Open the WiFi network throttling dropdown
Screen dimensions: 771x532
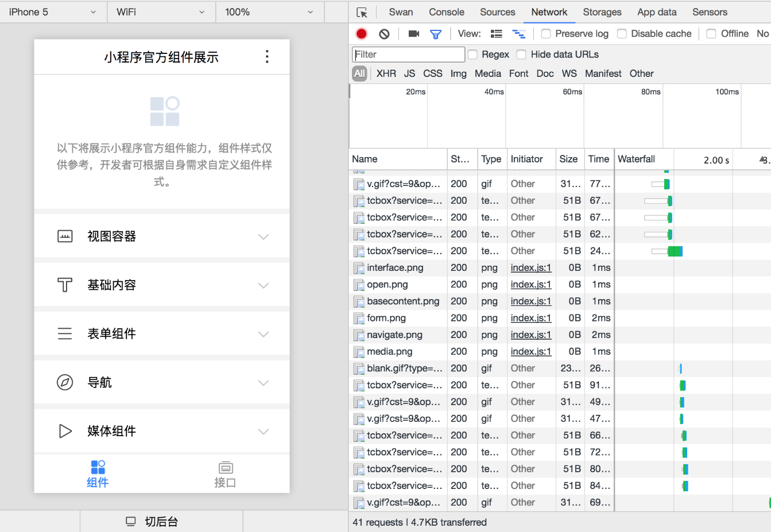tap(161, 11)
